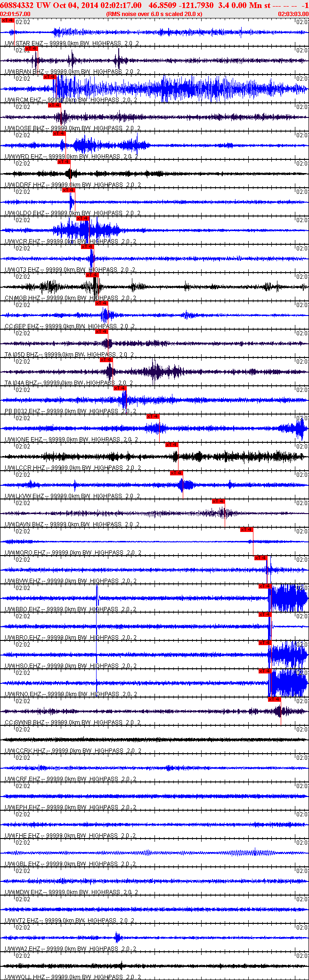The height and width of the screenshot is (980, 309).
Task: Click the pick flag on CC SWNB trace
Action: (275, 699)
